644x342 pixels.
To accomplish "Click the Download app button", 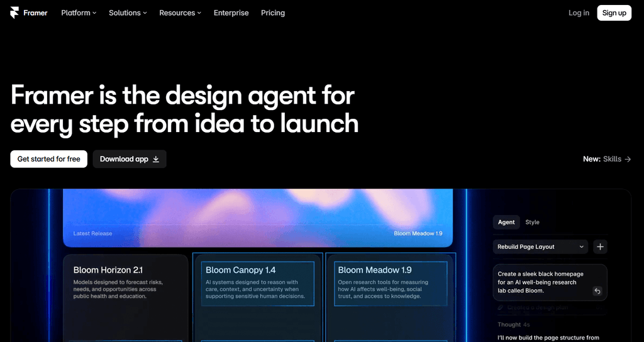I will coord(130,159).
